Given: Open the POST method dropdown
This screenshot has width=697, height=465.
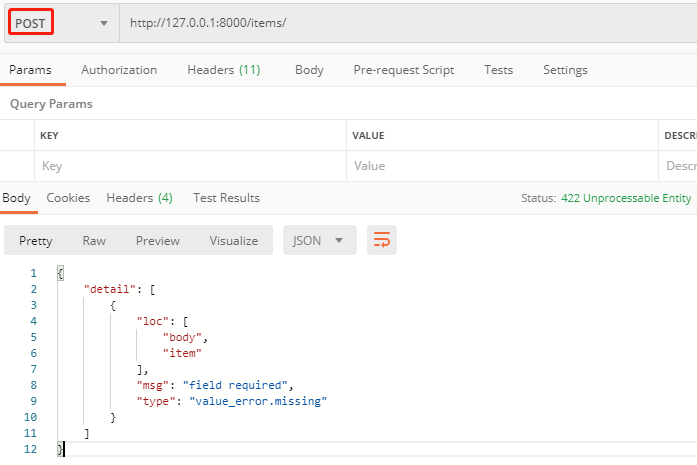Looking at the screenshot, I should (60, 23).
